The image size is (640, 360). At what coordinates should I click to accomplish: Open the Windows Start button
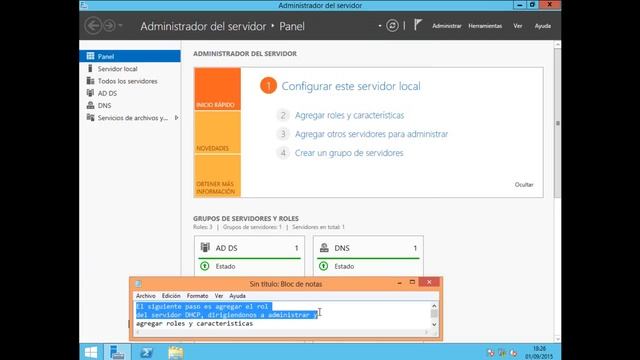coord(91,352)
